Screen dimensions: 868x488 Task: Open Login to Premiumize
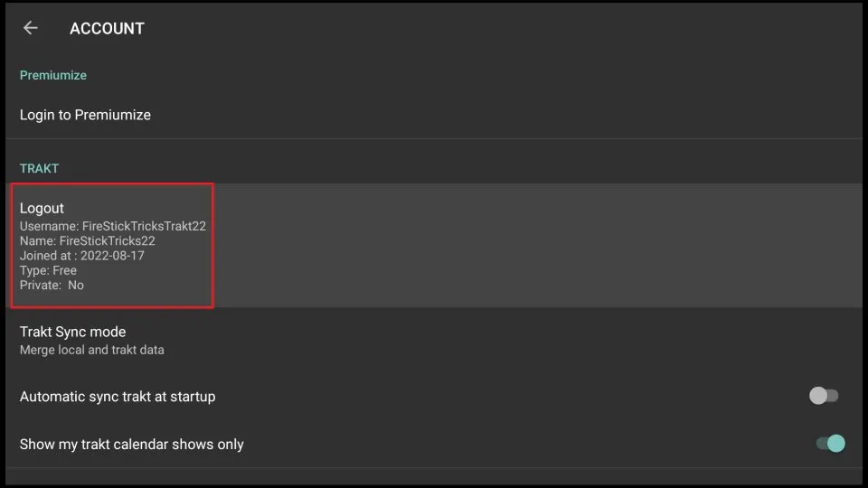[85, 115]
